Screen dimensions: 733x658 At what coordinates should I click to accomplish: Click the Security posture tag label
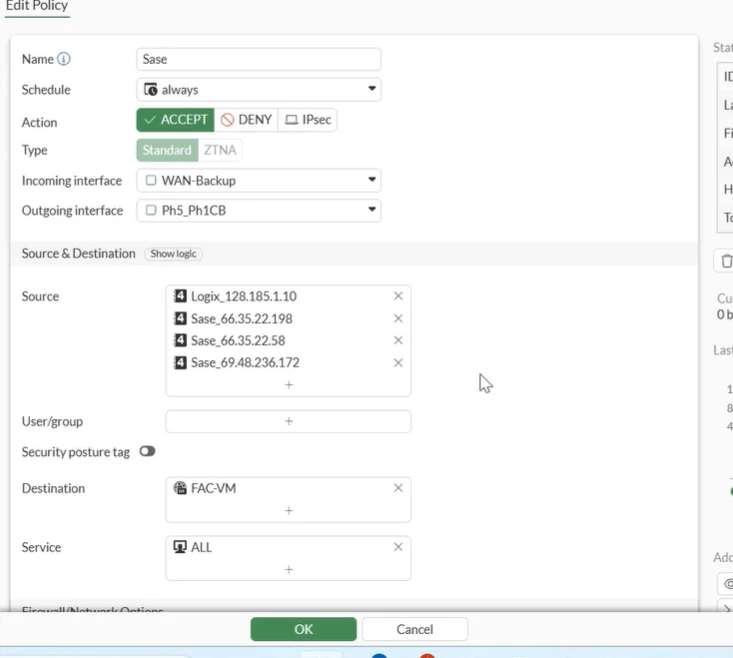point(76,452)
